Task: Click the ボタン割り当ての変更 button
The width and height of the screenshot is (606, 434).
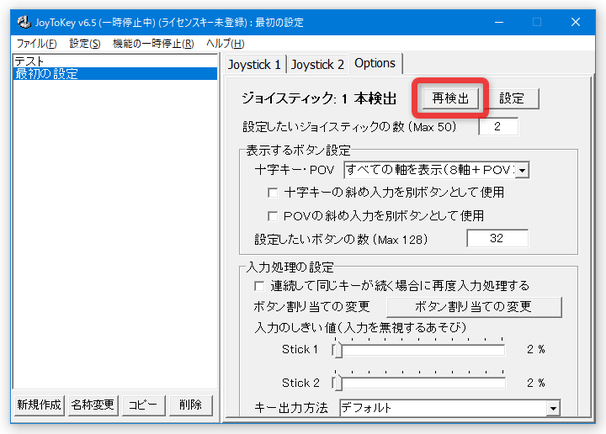Action: [473, 307]
